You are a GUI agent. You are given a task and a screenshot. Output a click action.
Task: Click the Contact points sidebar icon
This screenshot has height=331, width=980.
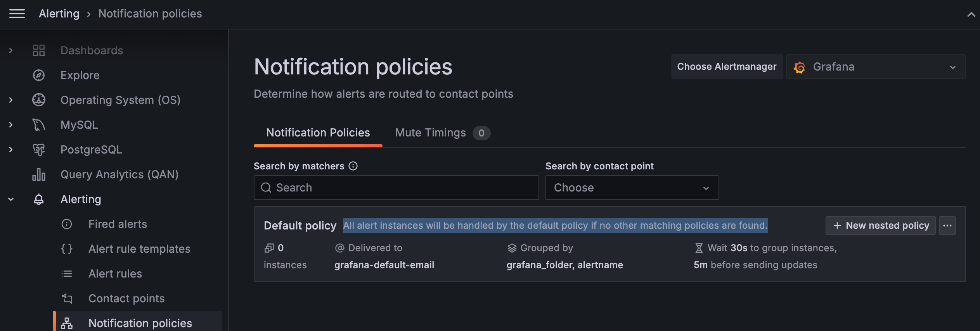67,298
